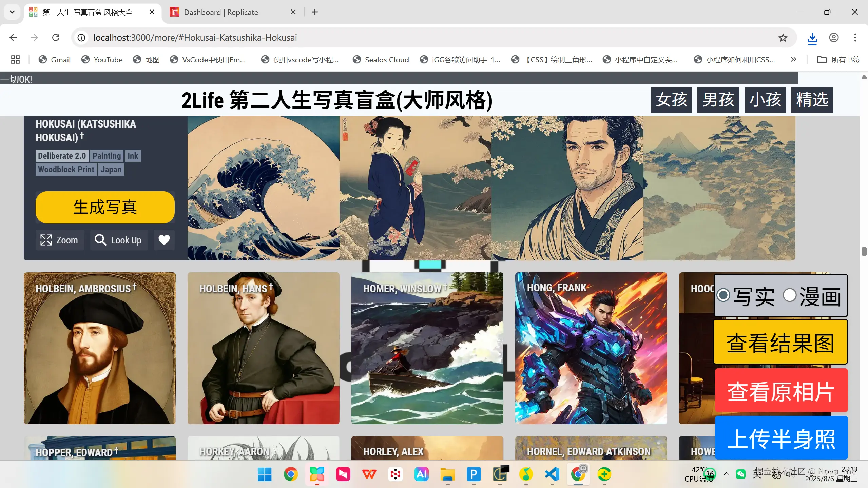Open the Chrome three-dot menu
This screenshot has height=488, width=868.
[856, 38]
